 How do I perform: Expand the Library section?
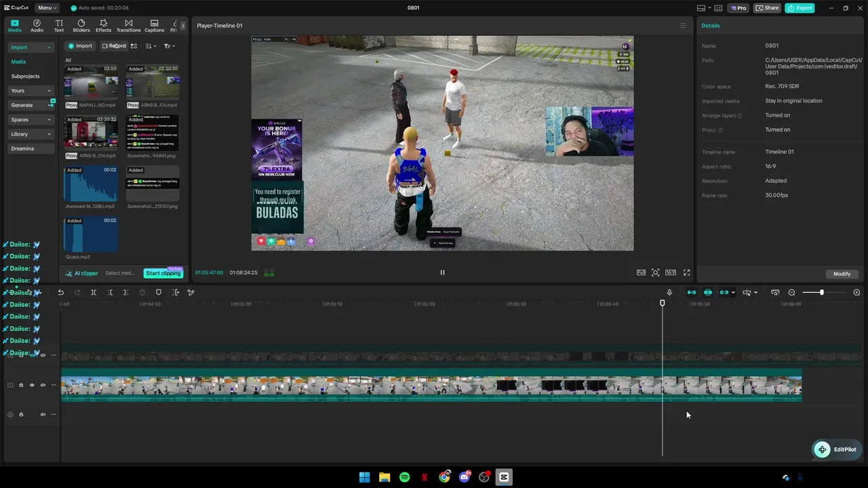(49, 134)
